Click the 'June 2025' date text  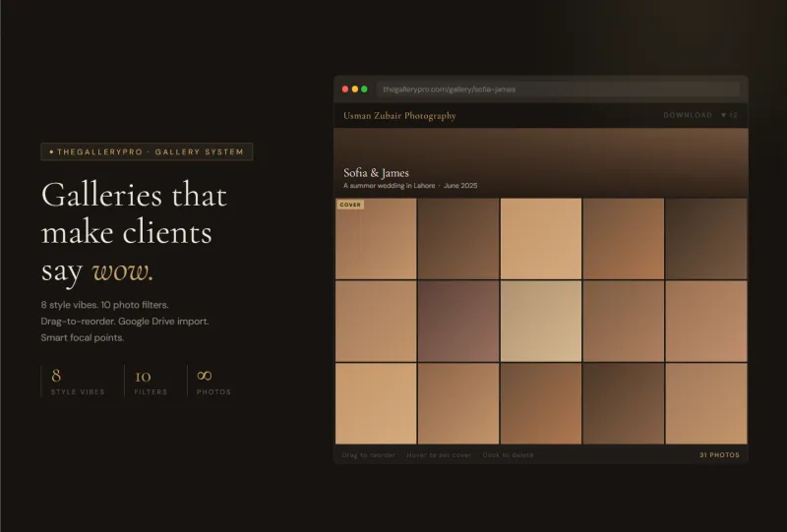pyautogui.click(x=460, y=186)
